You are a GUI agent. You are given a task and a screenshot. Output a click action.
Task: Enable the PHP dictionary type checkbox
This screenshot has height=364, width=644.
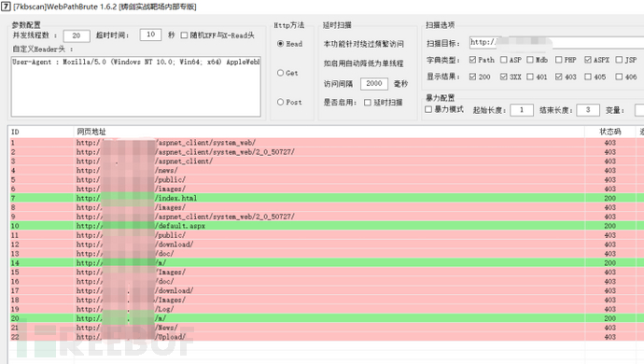click(x=558, y=60)
